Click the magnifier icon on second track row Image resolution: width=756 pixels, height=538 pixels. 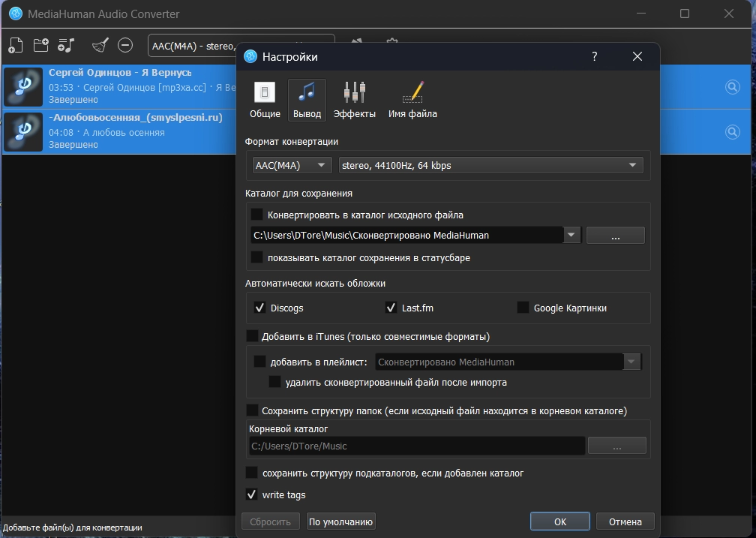pyautogui.click(x=733, y=132)
